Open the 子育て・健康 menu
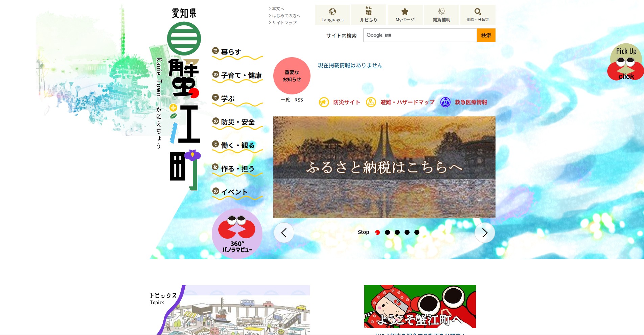This screenshot has width=644, height=335. click(x=237, y=76)
